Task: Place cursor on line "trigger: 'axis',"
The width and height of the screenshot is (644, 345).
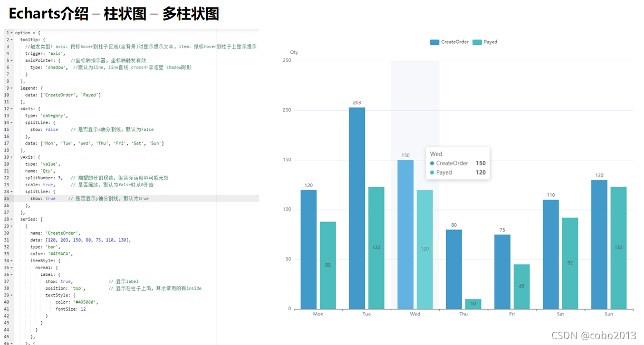Action: click(45, 53)
